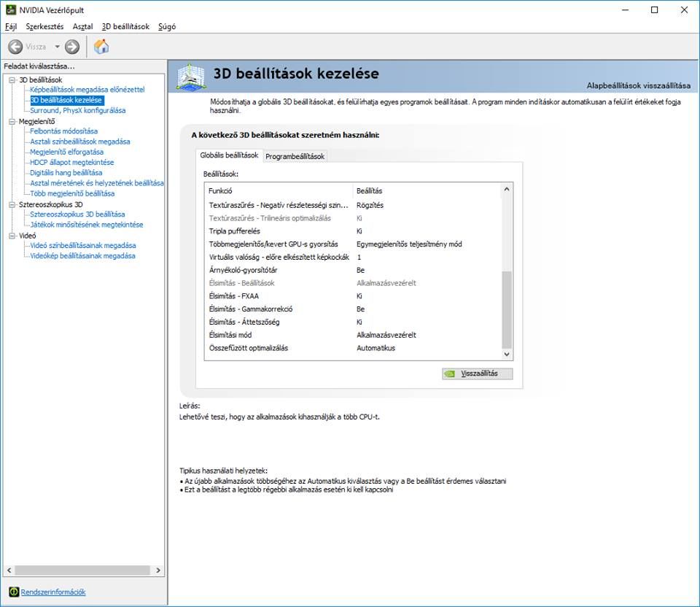The height and width of the screenshot is (607, 700).
Task: Select the Élsimítás - FXAA row
Action: (x=353, y=295)
